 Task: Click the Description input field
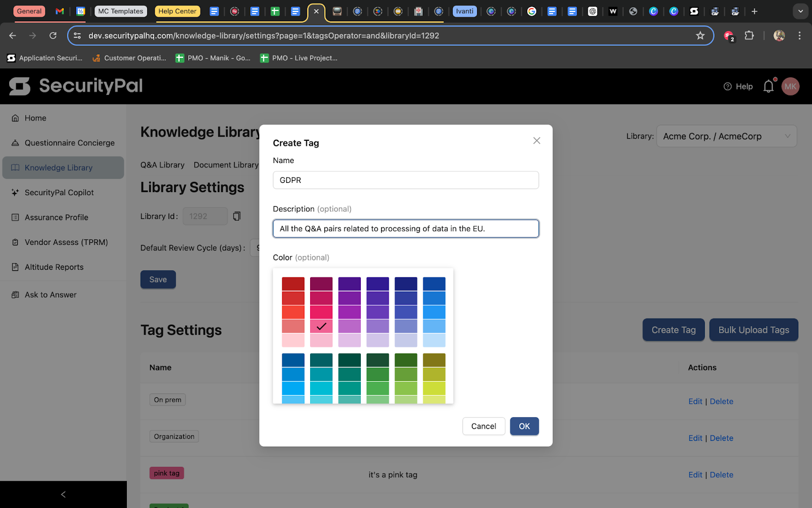405,229
